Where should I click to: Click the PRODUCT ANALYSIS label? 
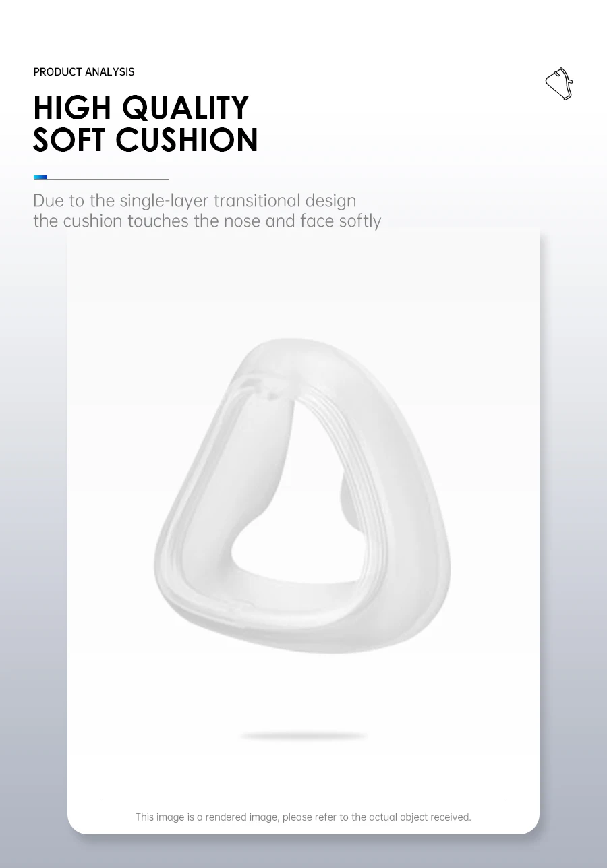[x=84, y=72]
